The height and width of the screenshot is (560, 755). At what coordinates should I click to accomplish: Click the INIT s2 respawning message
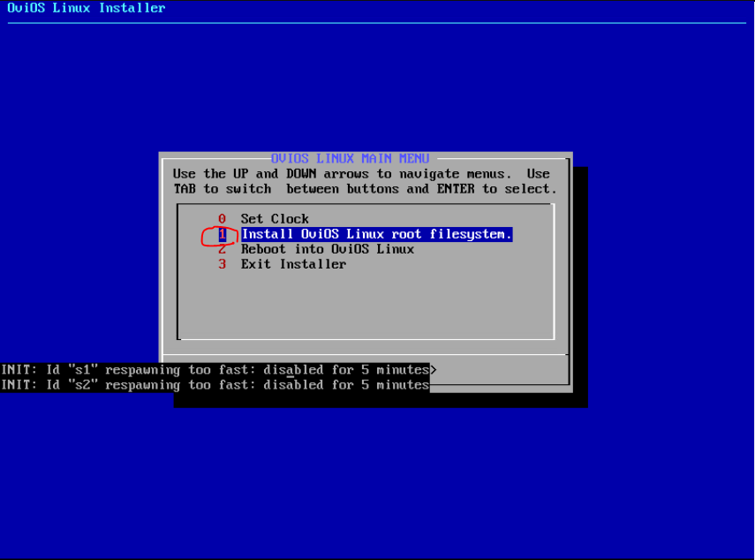pos(215,385)
